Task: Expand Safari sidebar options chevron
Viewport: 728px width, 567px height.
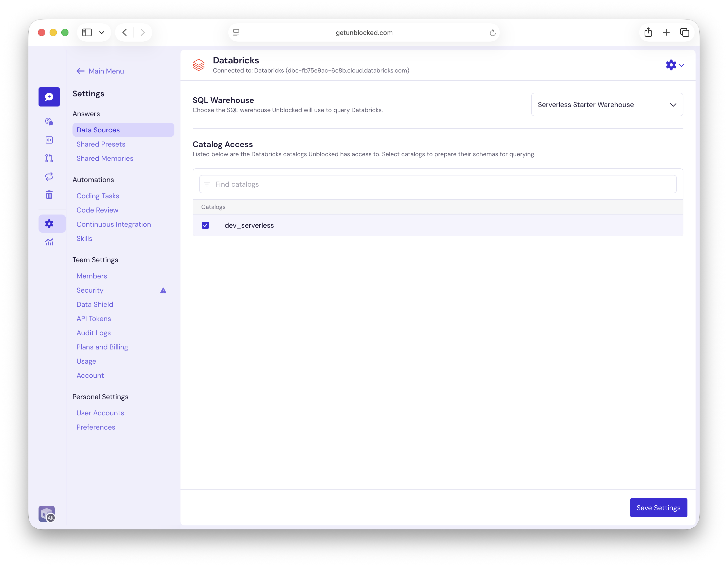Action: point(102,33)
